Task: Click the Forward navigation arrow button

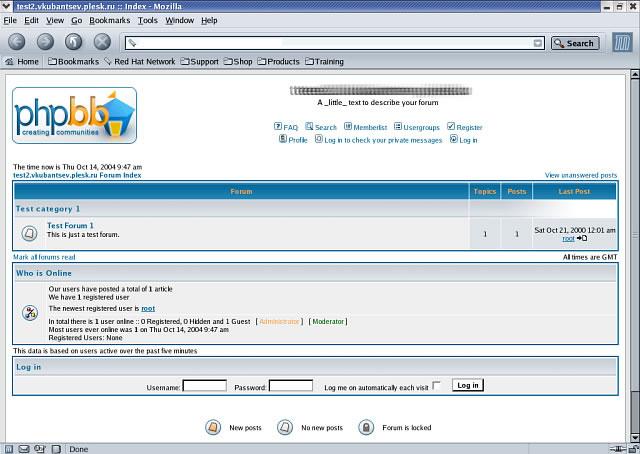Action: [x=45, y=42]
